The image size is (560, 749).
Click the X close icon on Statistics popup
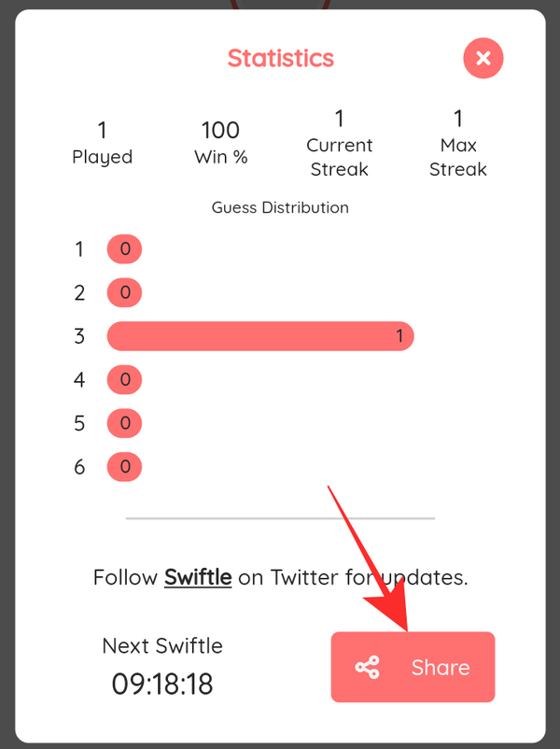483,58
